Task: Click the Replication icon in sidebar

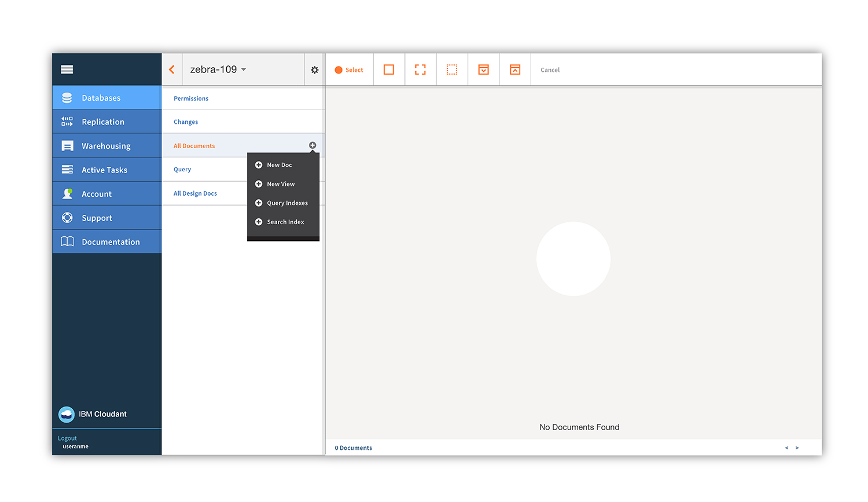Action: pos(67,122)
